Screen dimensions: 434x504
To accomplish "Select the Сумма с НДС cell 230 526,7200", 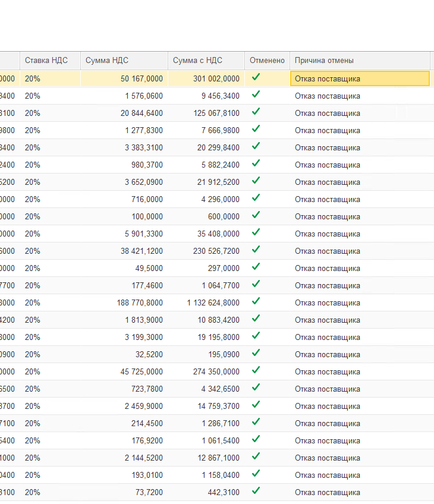I will [x=216, y=251].
